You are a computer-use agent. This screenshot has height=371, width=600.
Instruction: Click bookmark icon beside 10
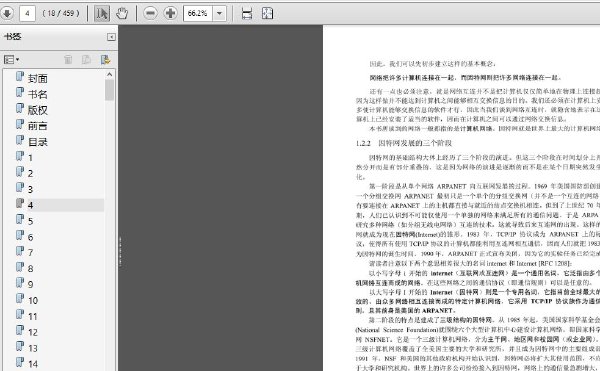[x=20, y=298]
